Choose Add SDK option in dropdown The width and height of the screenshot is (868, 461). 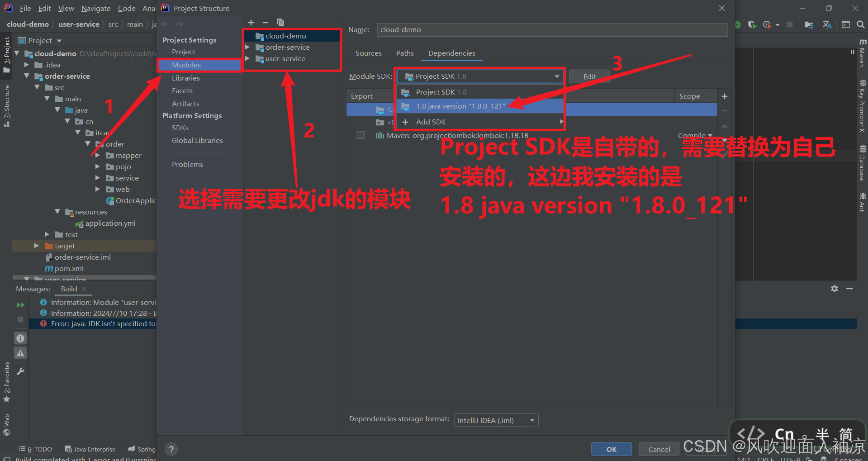click(480, 122)
